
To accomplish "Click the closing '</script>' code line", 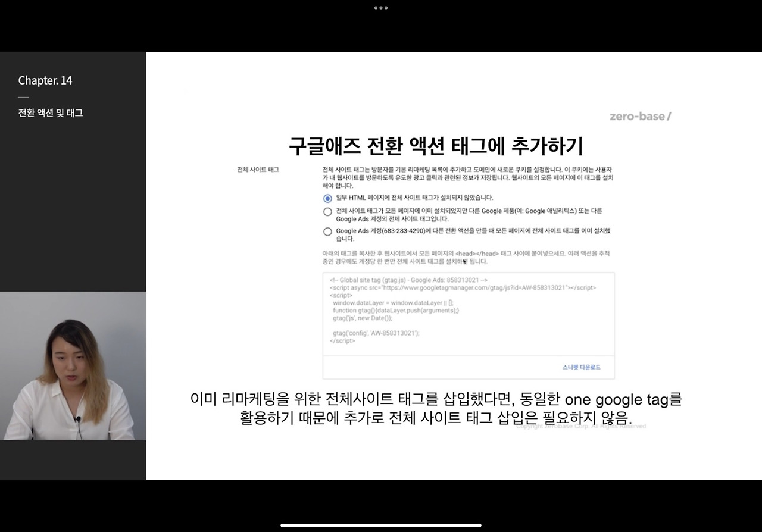I will pos(342,341).
